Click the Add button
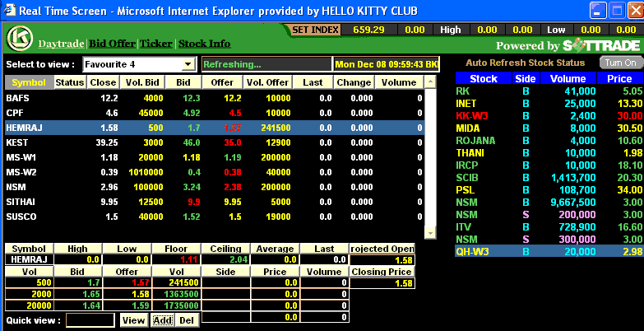644x331 pixels. click(x=162, y=320)
